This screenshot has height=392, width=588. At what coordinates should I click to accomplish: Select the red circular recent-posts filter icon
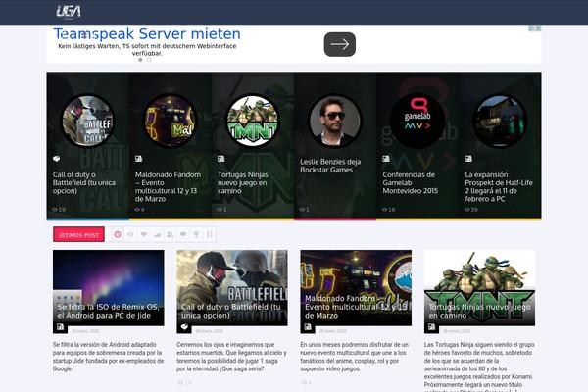(119, 234)
